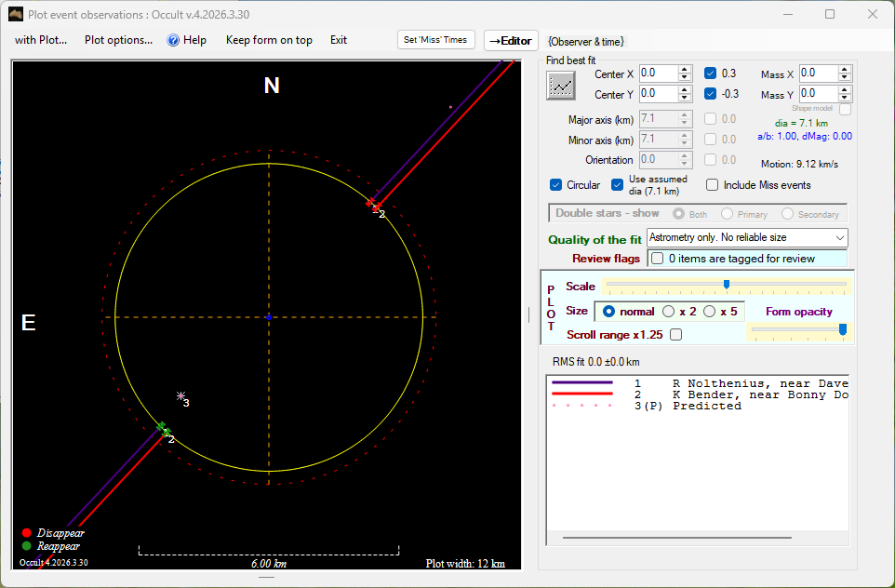The image size is (895, 588).
Task: Click the Mass Y input field
Action: tap(818, 94)
